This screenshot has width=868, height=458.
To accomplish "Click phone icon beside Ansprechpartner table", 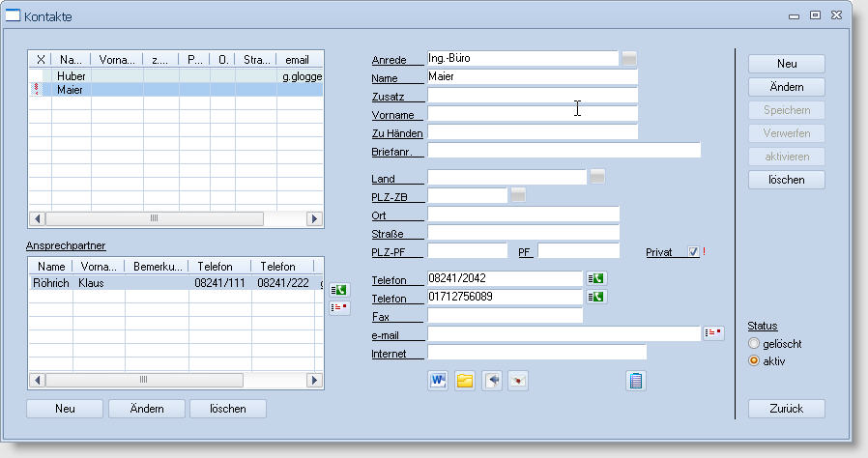I will (339, 289).
